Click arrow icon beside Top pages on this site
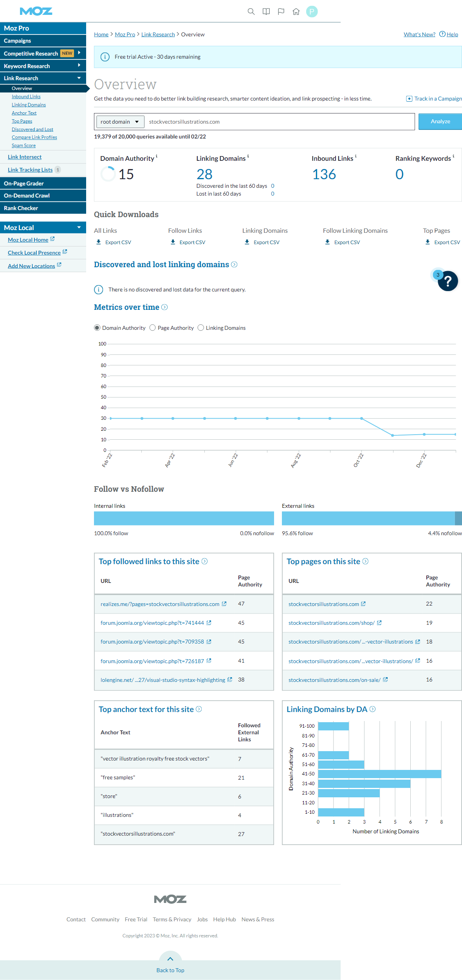 coord(365,561)
